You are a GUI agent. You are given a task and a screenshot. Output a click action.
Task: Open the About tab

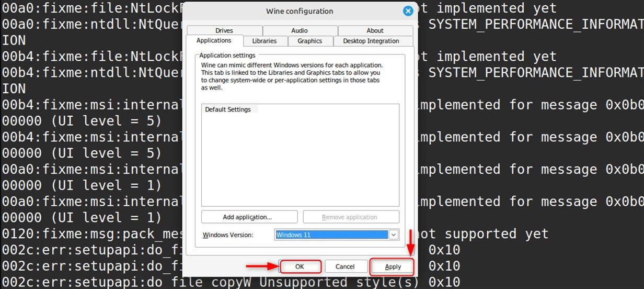pyautogui.click(x=375, y=30)
